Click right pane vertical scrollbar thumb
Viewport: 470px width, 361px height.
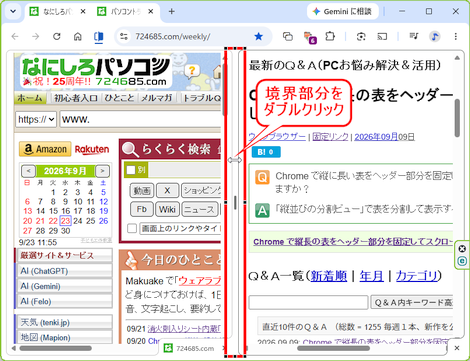(457, 118)
